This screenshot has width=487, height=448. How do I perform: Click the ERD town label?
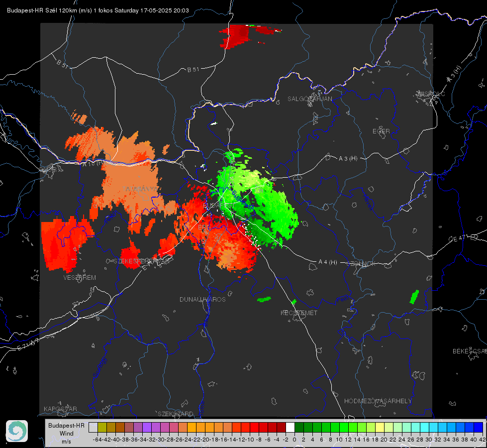point(204,227)
